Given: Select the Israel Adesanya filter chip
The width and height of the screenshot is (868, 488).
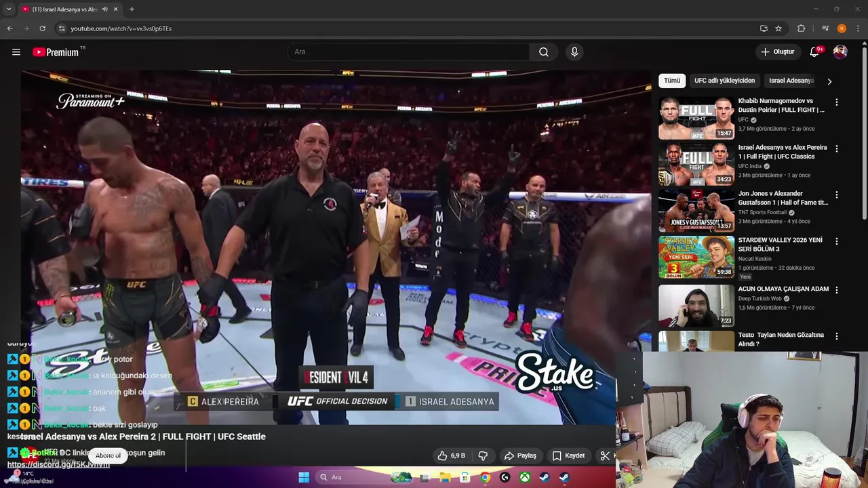Looking at the screenshot, I should 790,81.
